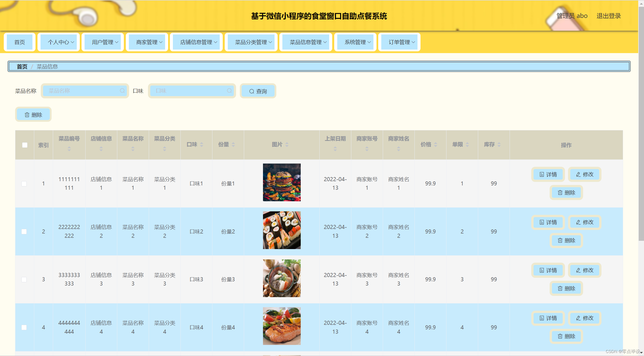The width and height of the screenshot is (644, 356).
Task: Expand 个人中心 menu
Action: point(61,42)
